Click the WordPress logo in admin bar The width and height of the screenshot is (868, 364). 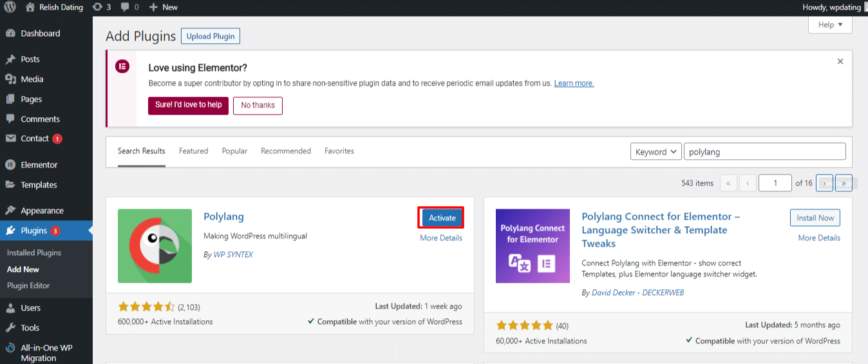(x=10, y=7)
